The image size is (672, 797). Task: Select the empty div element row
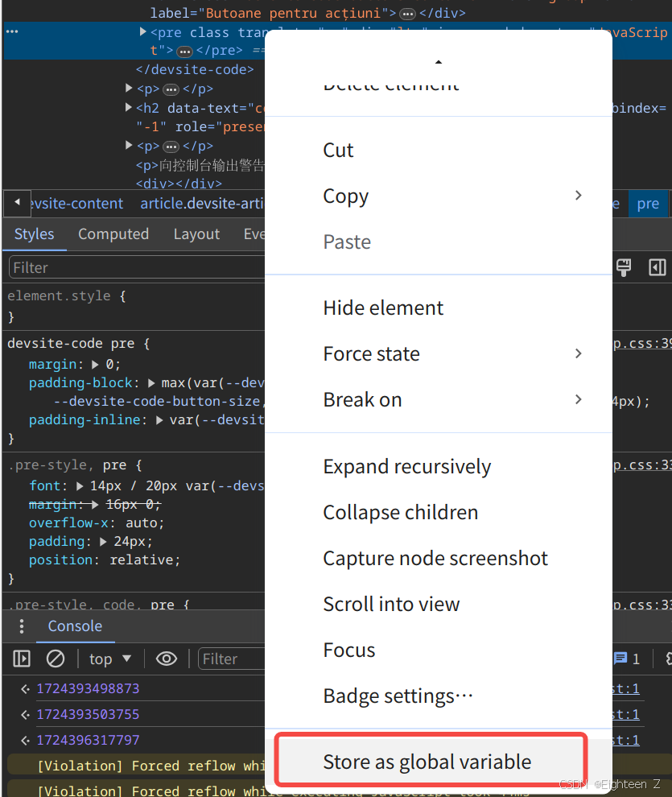179,184
